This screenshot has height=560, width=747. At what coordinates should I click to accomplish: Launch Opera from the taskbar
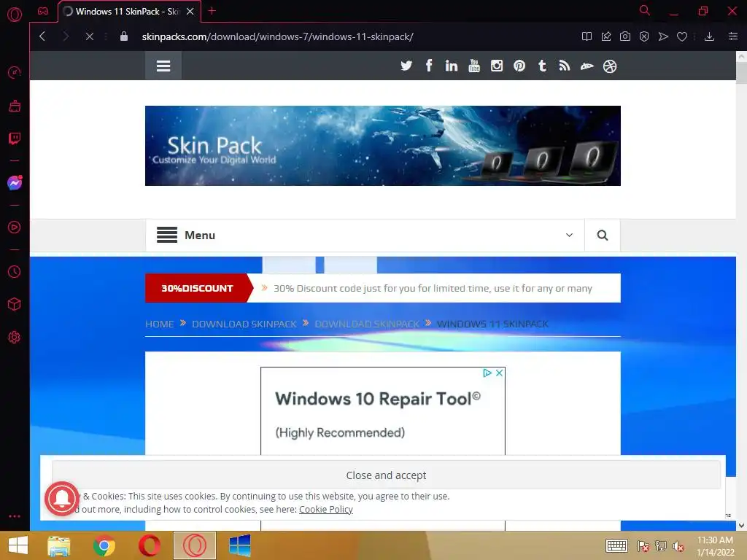click(149, 545)
